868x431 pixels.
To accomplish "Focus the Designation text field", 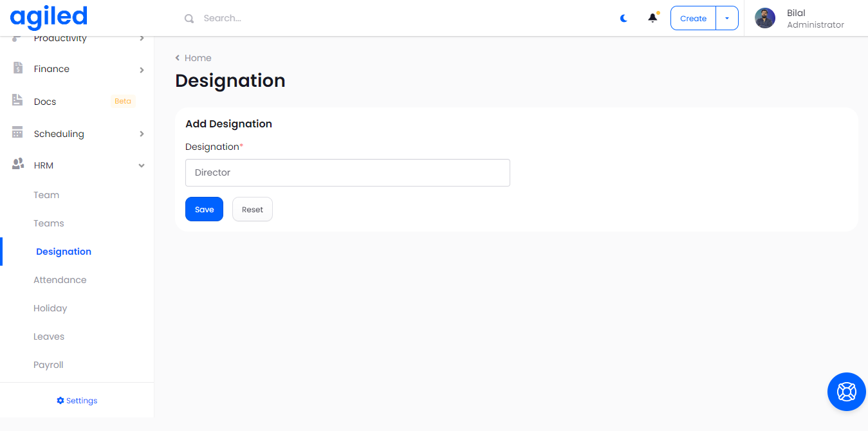I will [347, 173].
